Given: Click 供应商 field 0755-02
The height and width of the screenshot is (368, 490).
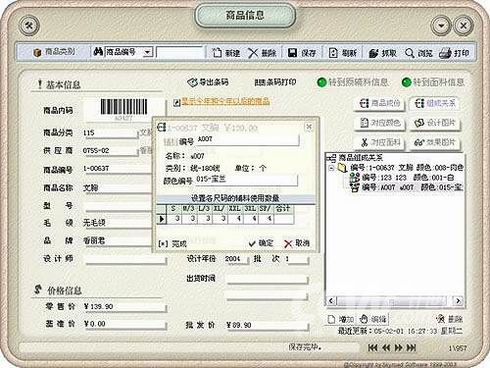Looking at the screenshot, I should [x=110, y=151].
